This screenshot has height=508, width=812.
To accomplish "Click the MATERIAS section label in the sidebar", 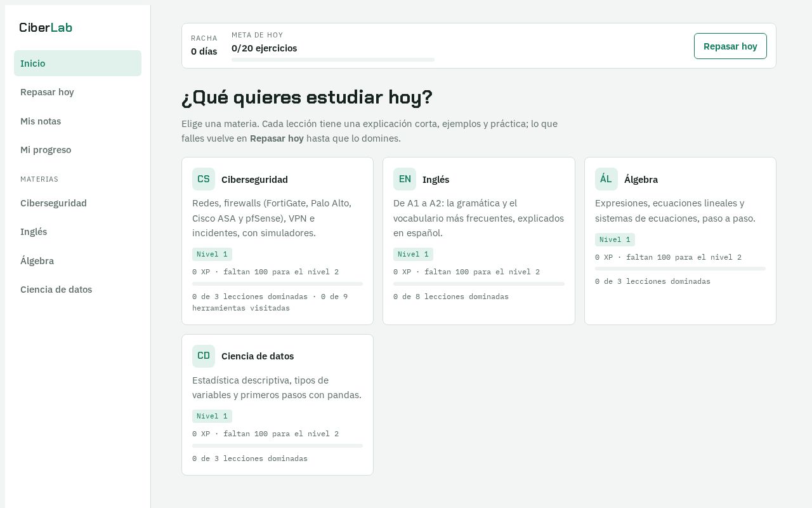I will 39,179.
